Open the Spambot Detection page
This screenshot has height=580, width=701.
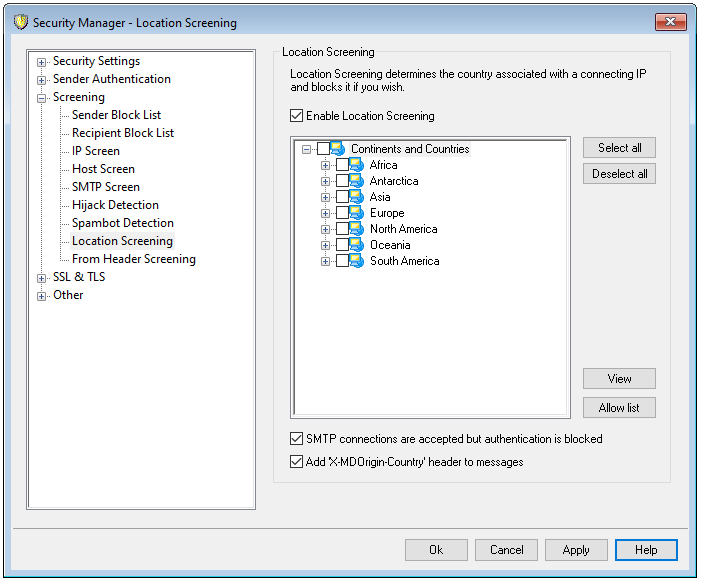(122, 223)
